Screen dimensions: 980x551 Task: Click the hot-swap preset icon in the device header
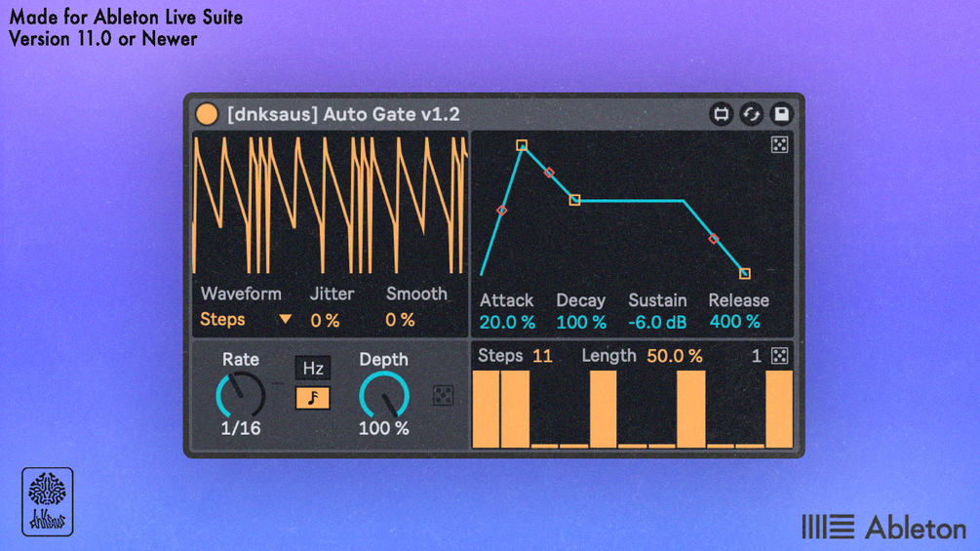pos(751,114)
